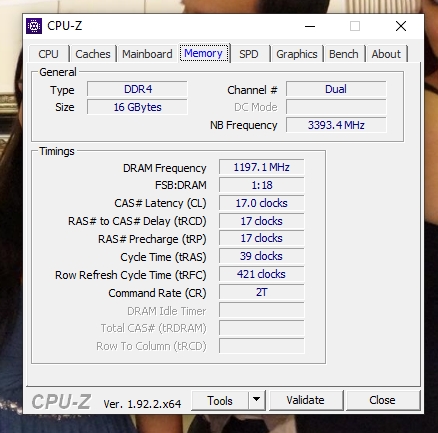Expand the Tools dropdown arrow
This screenshot has height=433, width=438.
tap(257, 400)
